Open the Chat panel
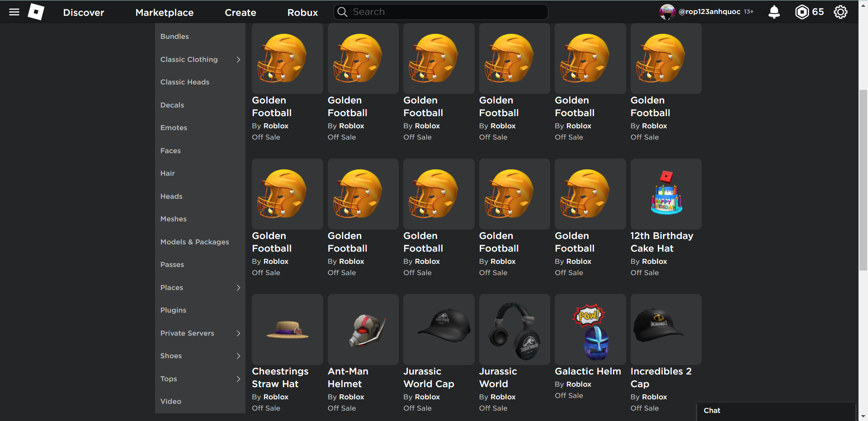Viewport: 868px width, 421px height. [776, 411]
